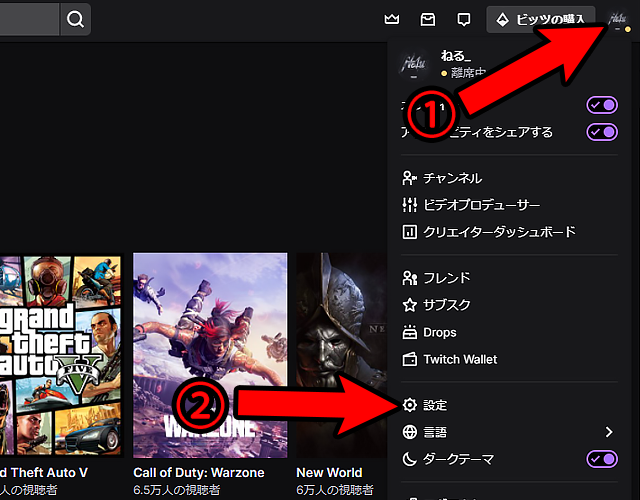
Task: Toggle the activity sharing switch
Action: (x=602, y=132)
